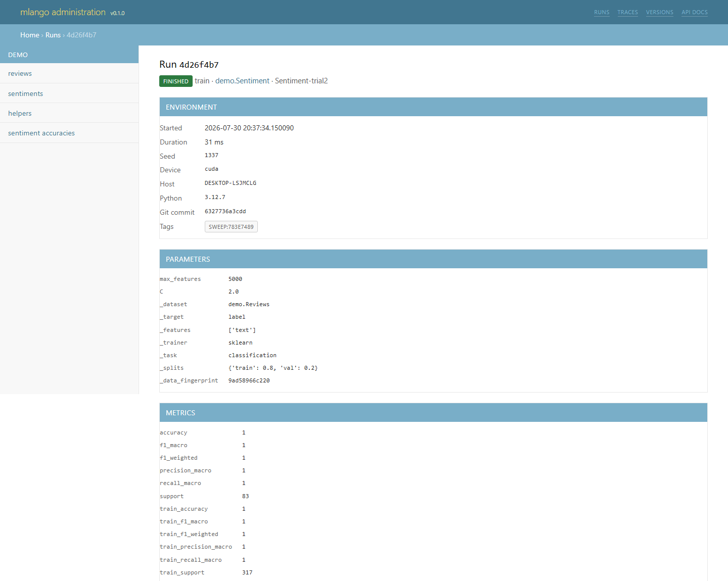
Task: Click the Sentiment-trial2 run name
Action: [x=301, y=81]
